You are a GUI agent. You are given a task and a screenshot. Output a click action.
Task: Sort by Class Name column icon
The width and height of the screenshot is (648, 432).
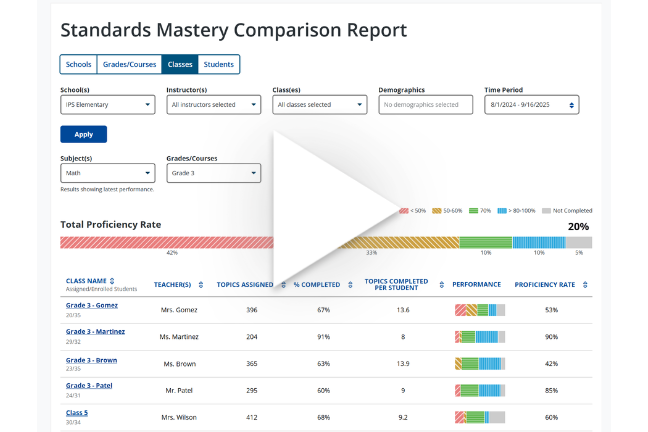click(x=112, y=280)
